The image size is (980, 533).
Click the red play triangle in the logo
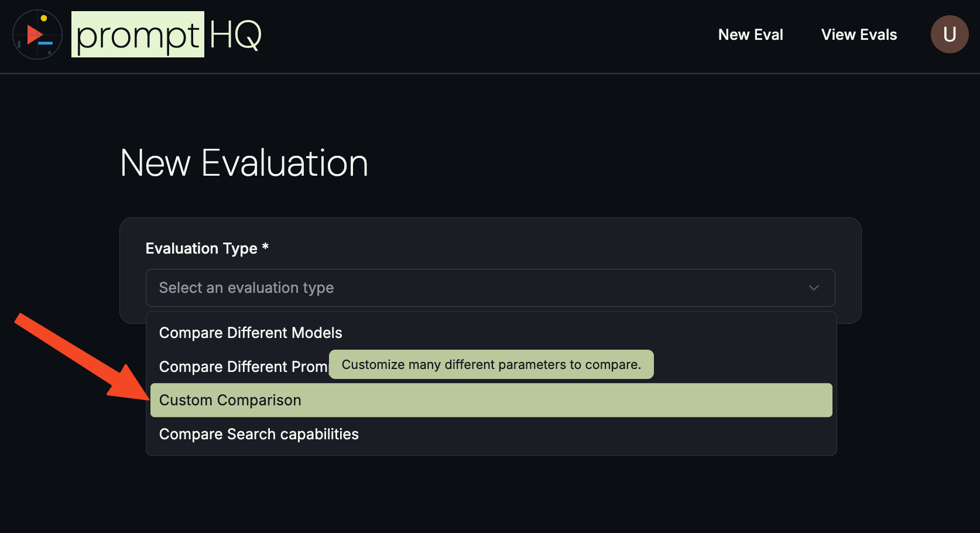pyautogui.click(x=34, y=35)
